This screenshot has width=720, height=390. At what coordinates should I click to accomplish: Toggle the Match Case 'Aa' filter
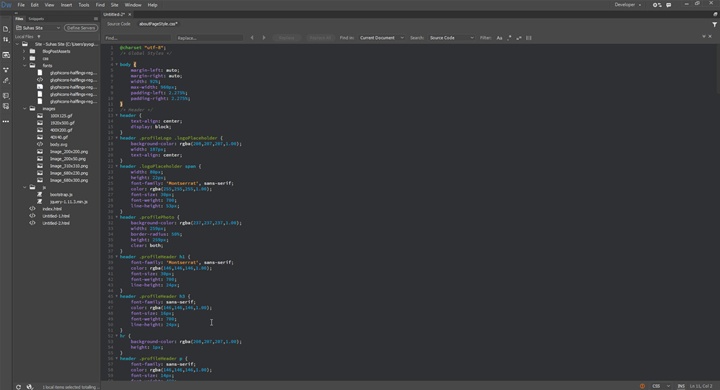(500, 38)
